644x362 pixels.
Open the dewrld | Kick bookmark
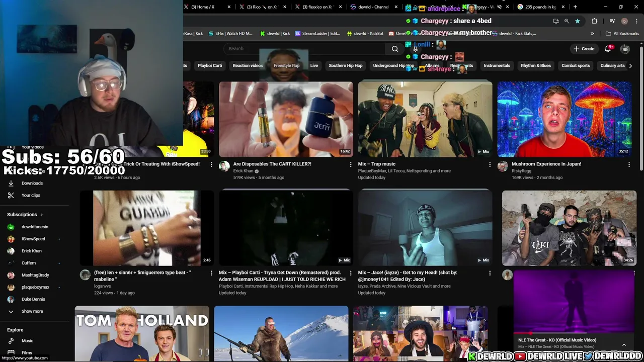[x=275, y=34]
